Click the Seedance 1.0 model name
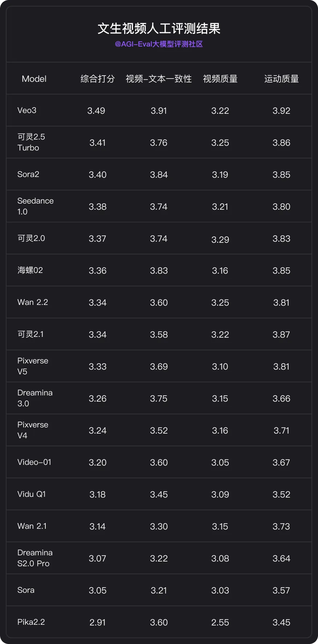 point(36,206)
